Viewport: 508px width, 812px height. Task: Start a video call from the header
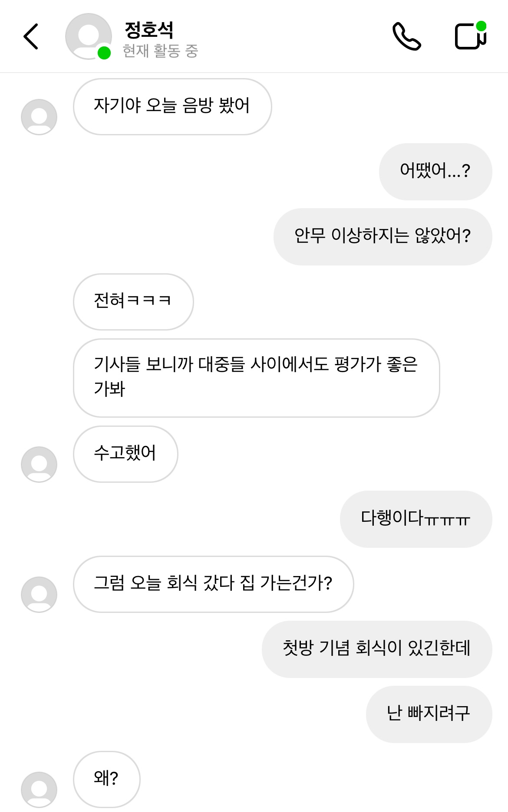tap(470, 36)
